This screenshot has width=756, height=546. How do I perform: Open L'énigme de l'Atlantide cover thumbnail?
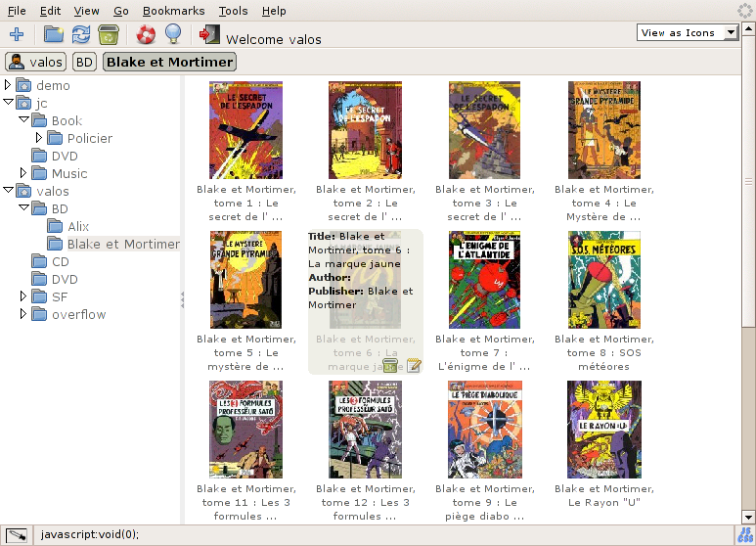484,280
